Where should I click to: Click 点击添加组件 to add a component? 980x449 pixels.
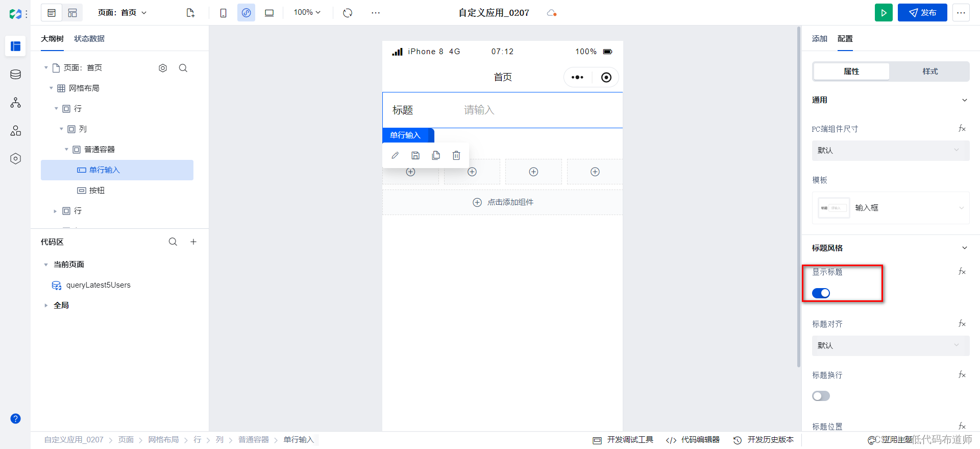click(503, 202)
